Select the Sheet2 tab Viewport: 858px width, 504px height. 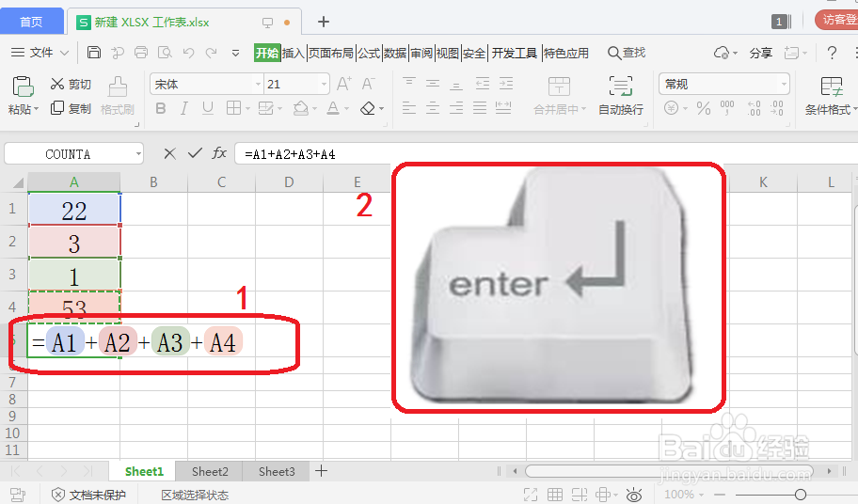[210, 471]
